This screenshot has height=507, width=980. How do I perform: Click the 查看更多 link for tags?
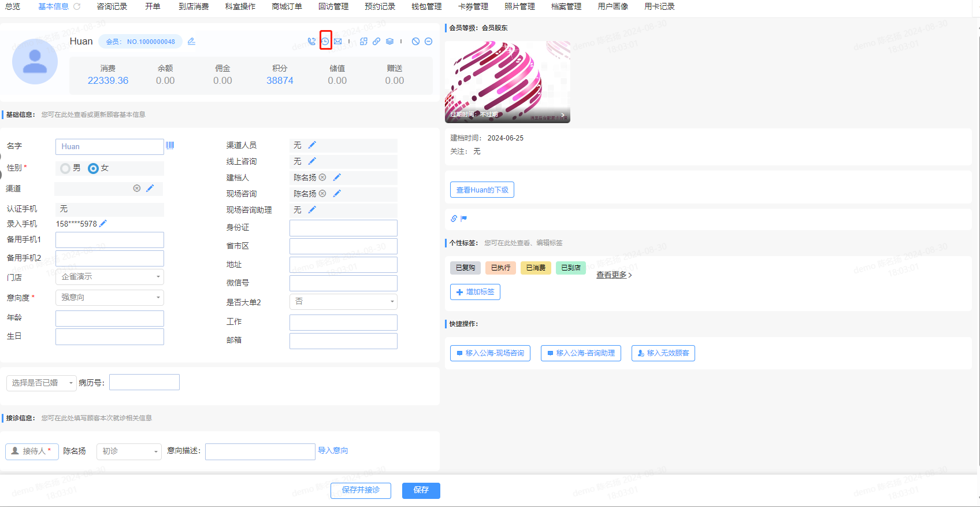tap(614, 275)
